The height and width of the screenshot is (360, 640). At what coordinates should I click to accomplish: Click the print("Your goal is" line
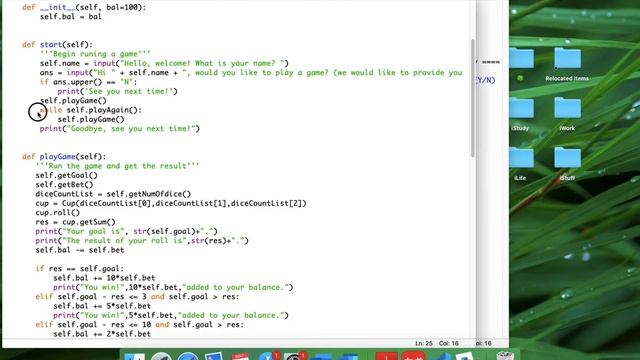pos(127,231)
